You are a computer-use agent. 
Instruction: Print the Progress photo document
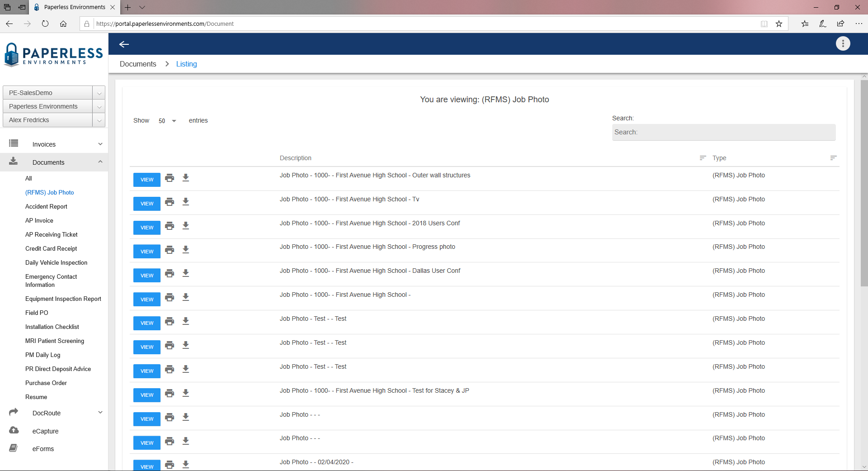point(170,250)
